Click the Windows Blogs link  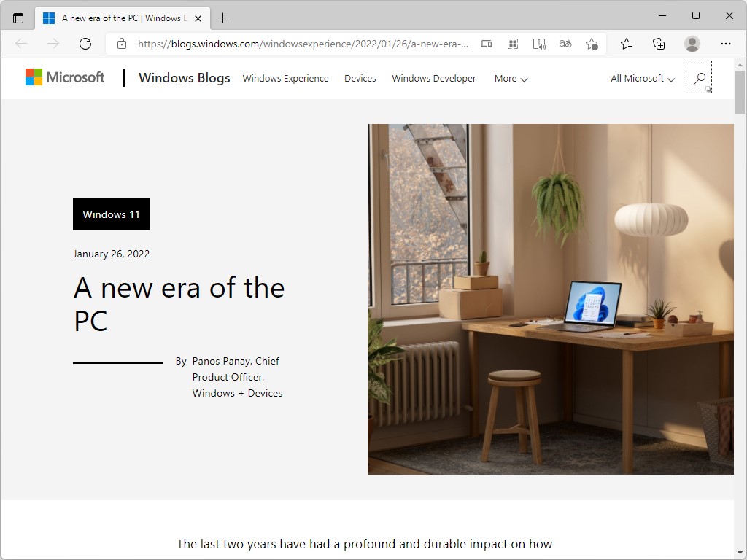tap(184, 78)
